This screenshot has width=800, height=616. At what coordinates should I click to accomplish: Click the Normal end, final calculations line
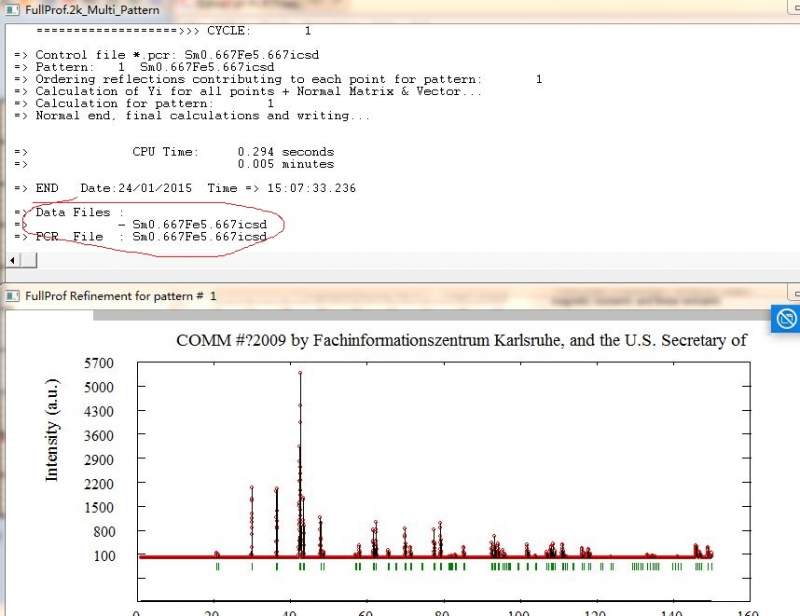point(200,116)
